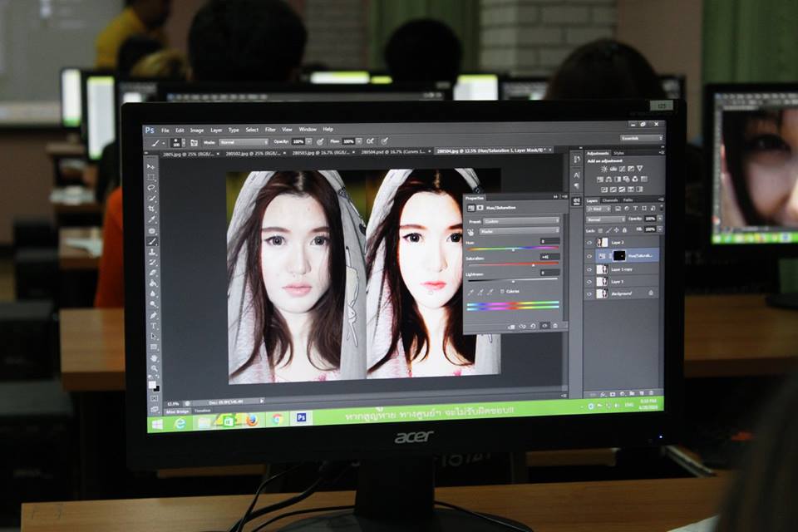798x532 pixels.
Task: Hide the Layer 2 layer
Action: 590,243
